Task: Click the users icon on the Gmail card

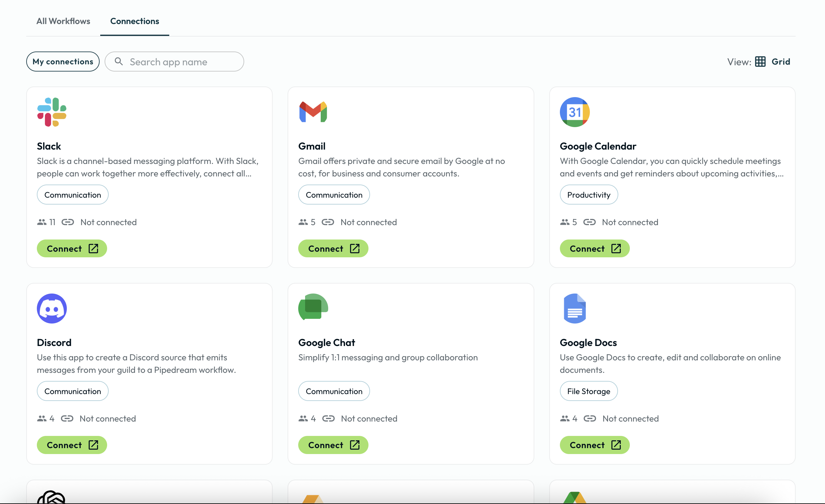Action: (303, 222)
